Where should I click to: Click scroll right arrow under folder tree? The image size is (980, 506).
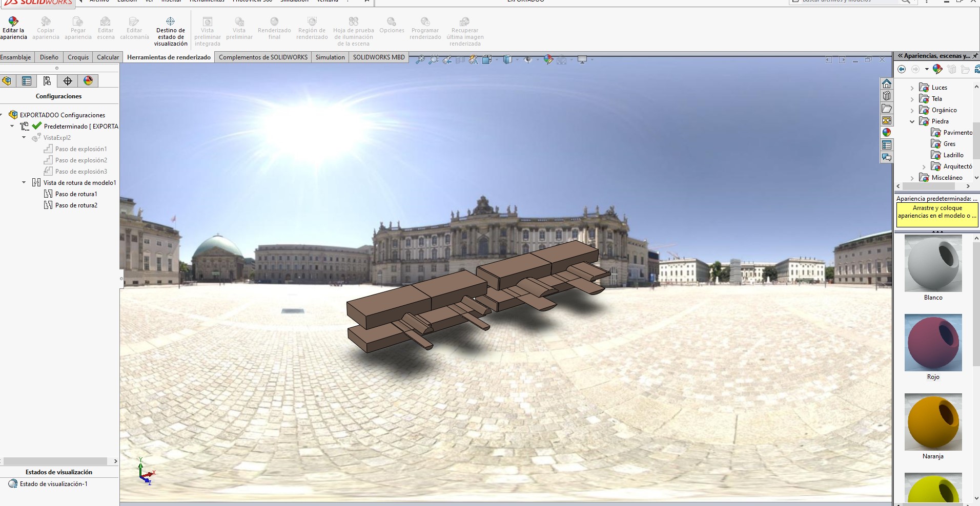pos(968,186)
